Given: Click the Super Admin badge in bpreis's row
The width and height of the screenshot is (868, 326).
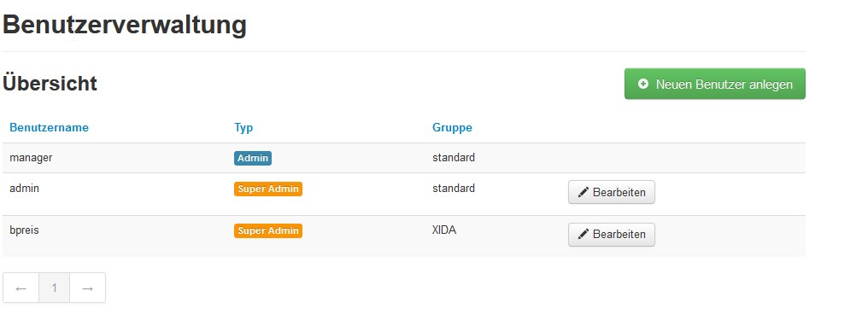Looking at the screenshot, I should pos(268,231).
